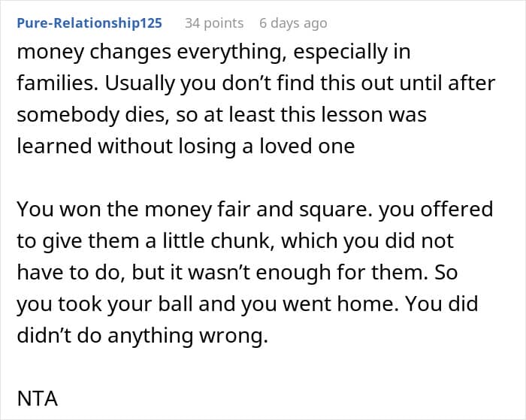Open the Pure-Relationship125 user profile
The image size is (526, 420).
point(89,23)
